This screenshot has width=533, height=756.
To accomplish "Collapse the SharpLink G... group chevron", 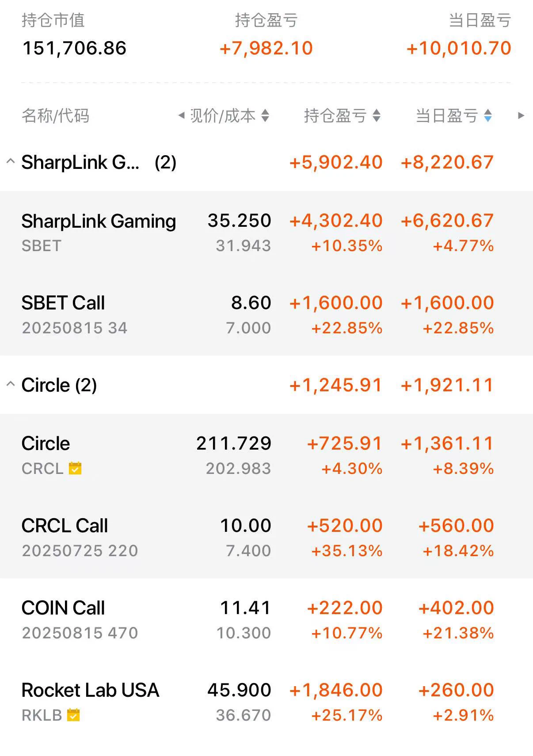I will coord(11,161).
